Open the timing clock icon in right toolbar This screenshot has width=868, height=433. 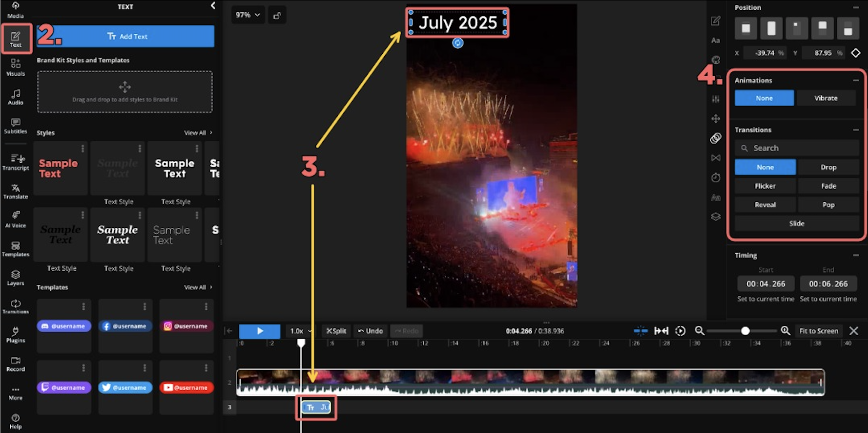[x=716, y=177]
